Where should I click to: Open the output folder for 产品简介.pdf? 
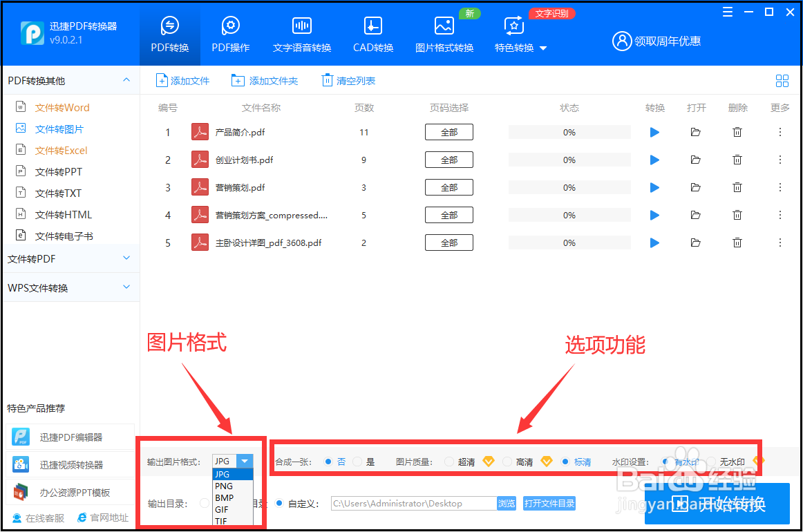pos(695,133)
